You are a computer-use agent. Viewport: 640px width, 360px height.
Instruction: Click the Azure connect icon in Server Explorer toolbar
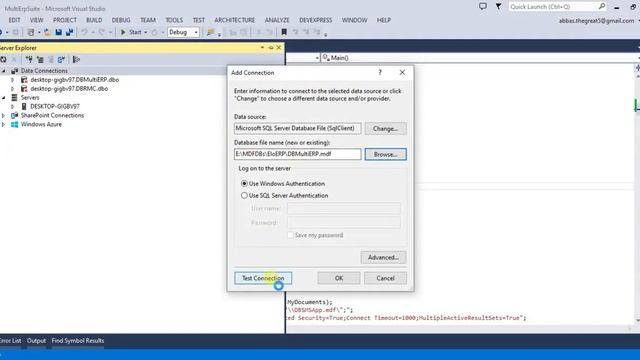pyautogui.click(x=61, y=60)
